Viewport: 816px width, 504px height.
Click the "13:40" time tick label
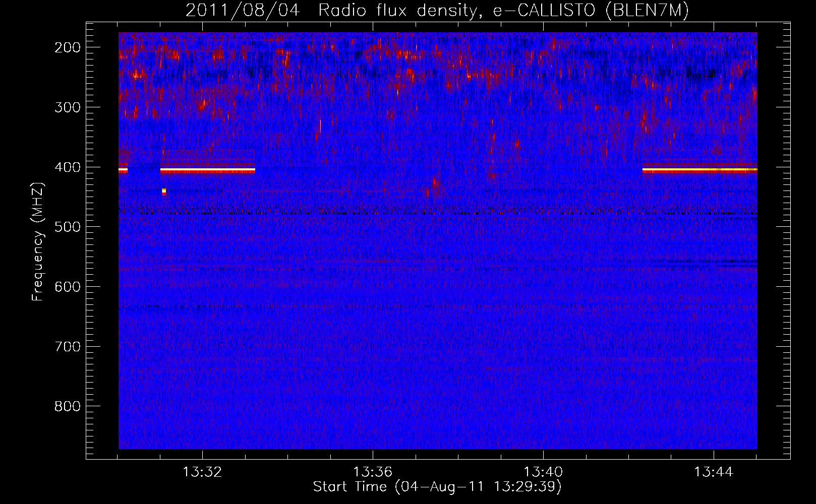[x=543, y=472]
